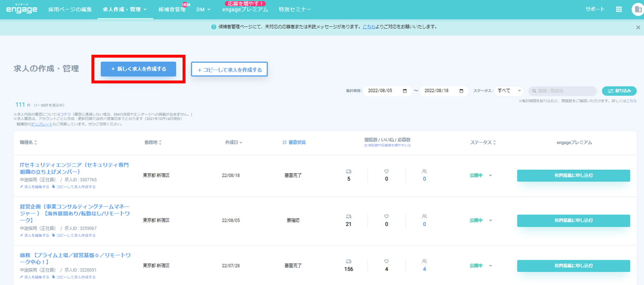This screenshot has height=285, width=644.
Task: Expand the DM menu
Action: click(x=203, y=9)
